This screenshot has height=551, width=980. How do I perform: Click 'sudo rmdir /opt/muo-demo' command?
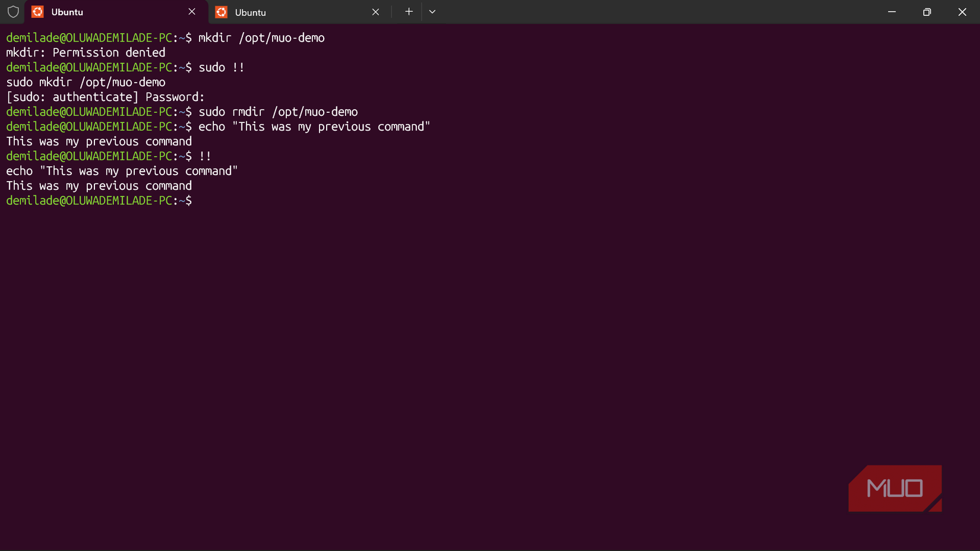278,112
